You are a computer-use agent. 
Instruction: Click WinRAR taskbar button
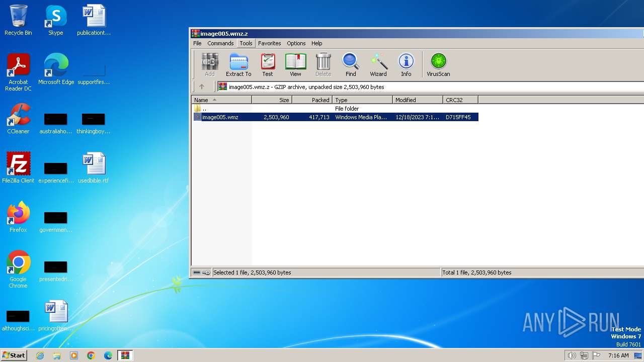125,355
